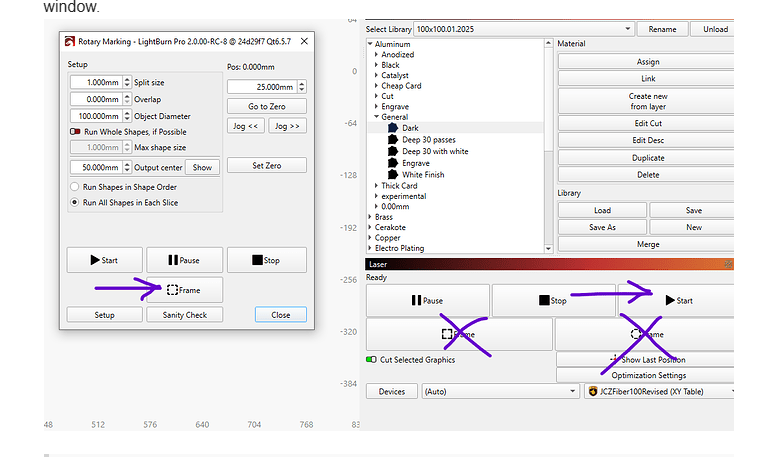Click Stop in Rotary Marking dialog

pos(266,260)
